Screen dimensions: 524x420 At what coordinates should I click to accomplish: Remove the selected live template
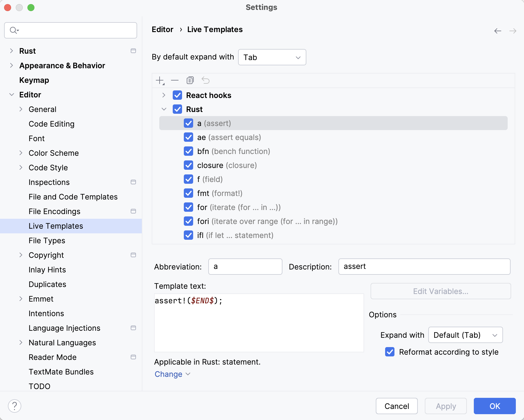pyautogui.click(x=174, y=80)
